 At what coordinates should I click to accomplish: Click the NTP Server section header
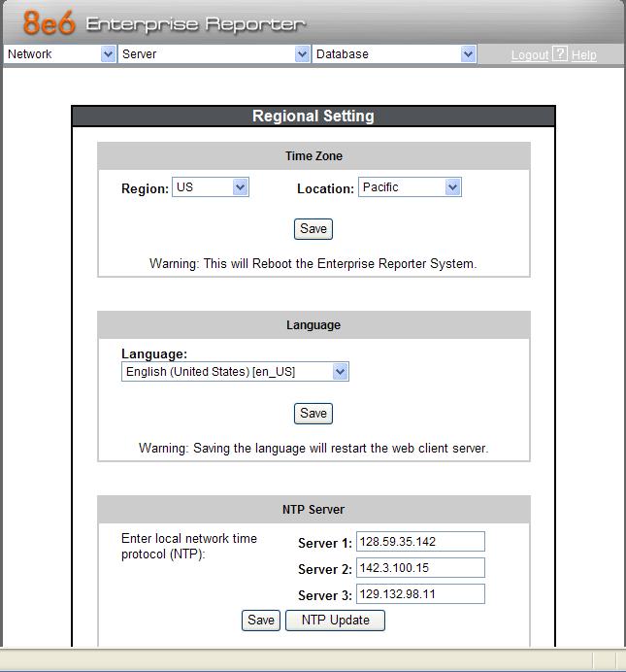coord(313,510)
